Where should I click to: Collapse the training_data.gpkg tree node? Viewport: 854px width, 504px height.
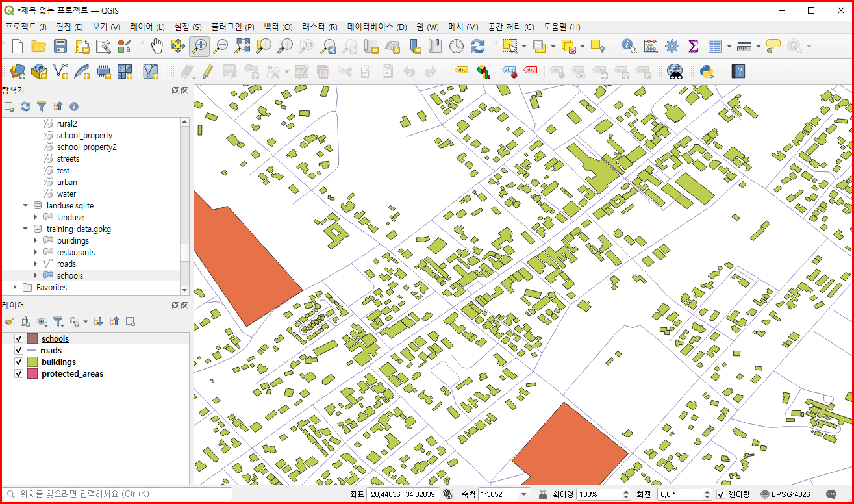tap(25, 229)
